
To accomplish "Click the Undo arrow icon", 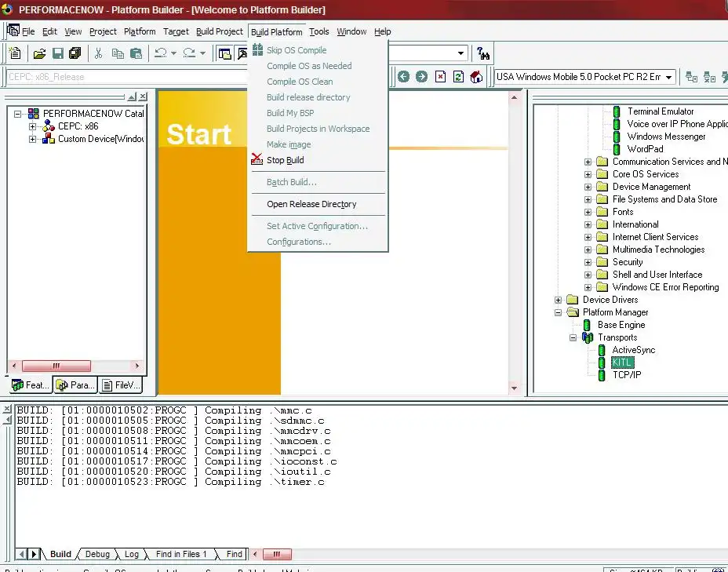I will [x=160, y=53].
